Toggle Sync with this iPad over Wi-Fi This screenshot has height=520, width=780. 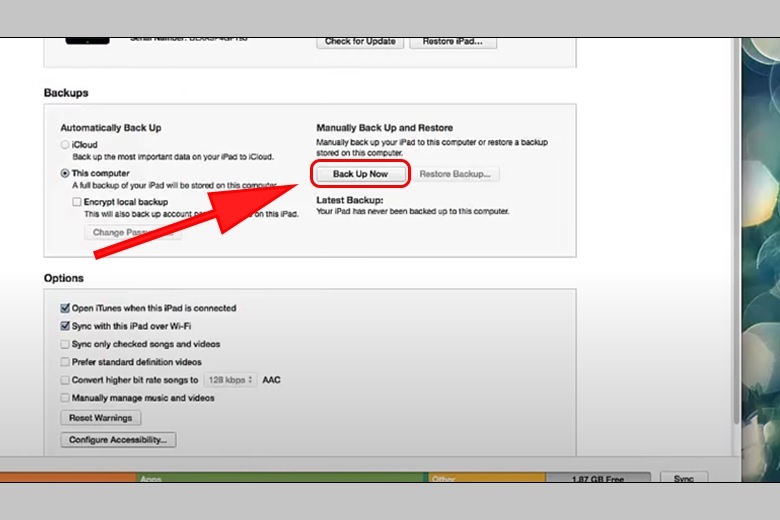[65, 326]
